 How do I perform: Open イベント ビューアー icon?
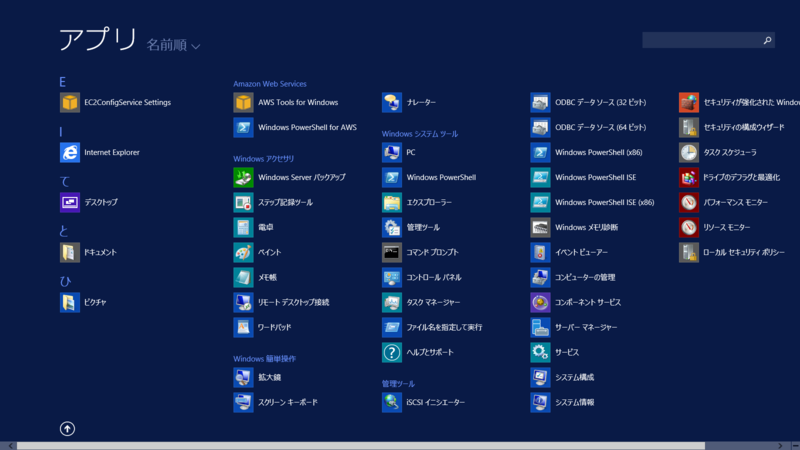540,253
